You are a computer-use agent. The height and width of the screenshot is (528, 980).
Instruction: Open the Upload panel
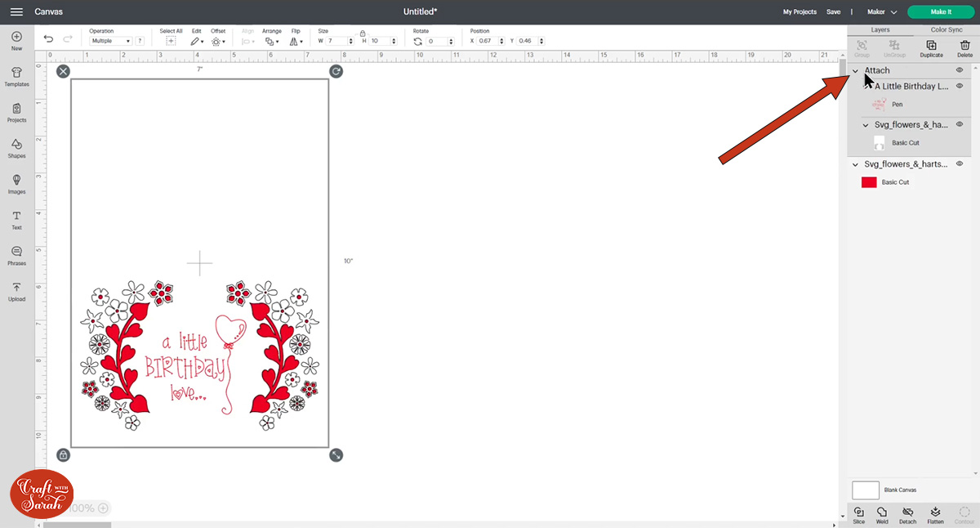16,290
